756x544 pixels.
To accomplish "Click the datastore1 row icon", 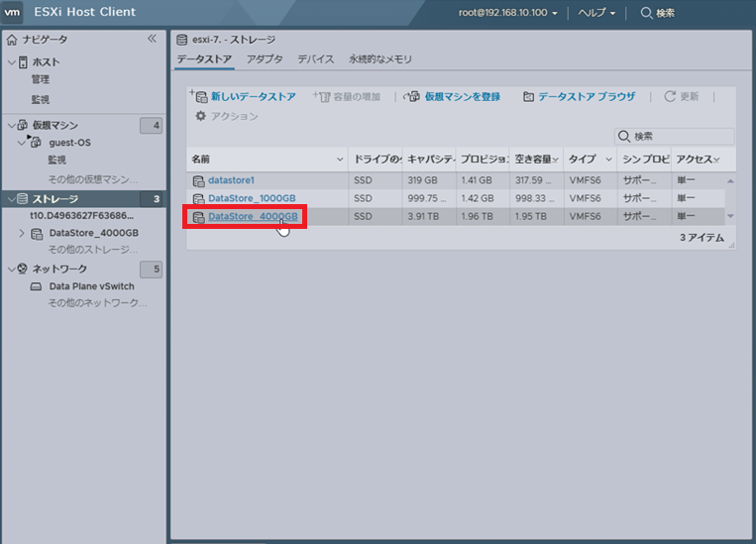I will [x=198, y=180].
